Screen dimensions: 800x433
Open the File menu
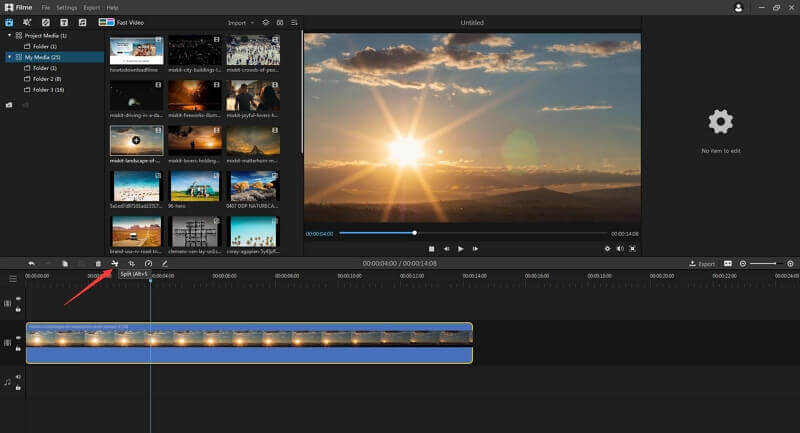pos(46,8)
